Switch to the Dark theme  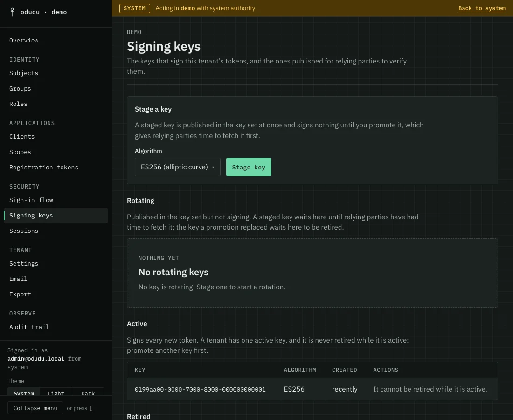coord(88,392)
